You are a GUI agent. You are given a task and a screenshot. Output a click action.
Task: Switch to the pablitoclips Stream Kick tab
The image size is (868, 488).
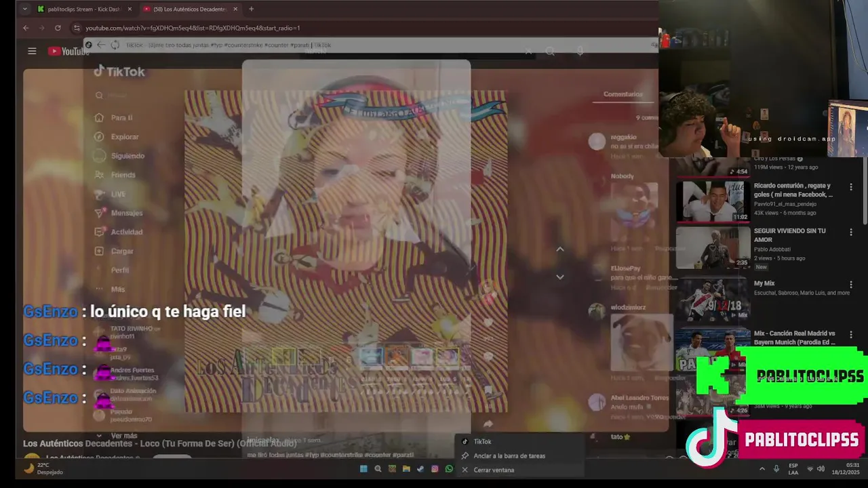(85, 9)
